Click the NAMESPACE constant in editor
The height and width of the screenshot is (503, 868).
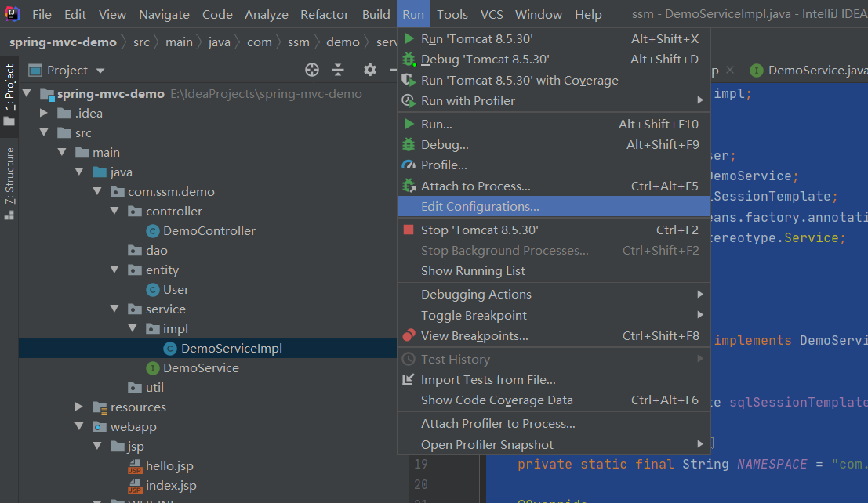pyautogui.click(x=772, y=464)
